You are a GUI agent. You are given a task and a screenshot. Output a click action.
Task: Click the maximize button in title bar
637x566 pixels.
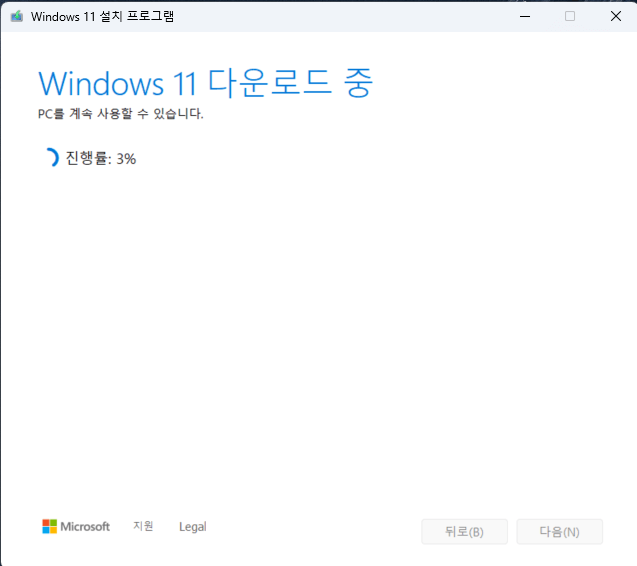[x=570, y=16]
